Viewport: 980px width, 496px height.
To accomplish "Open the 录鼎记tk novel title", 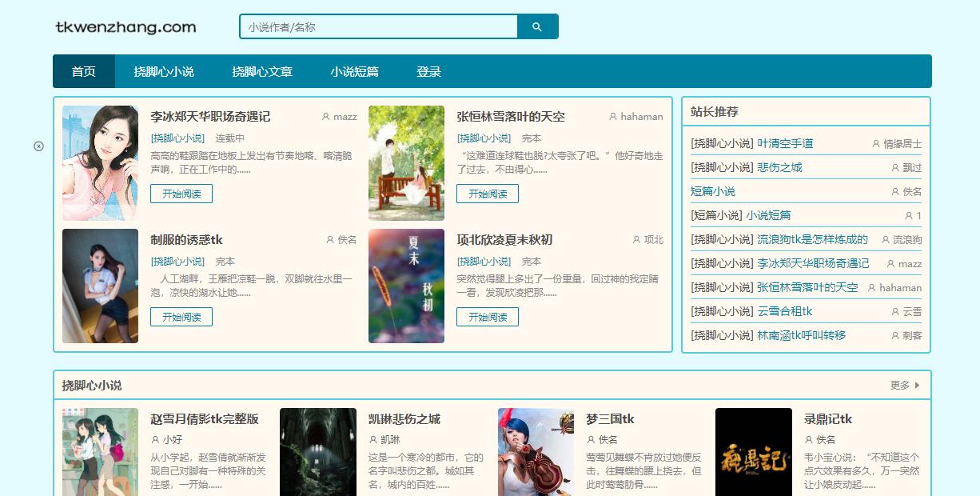I will 828,419.
